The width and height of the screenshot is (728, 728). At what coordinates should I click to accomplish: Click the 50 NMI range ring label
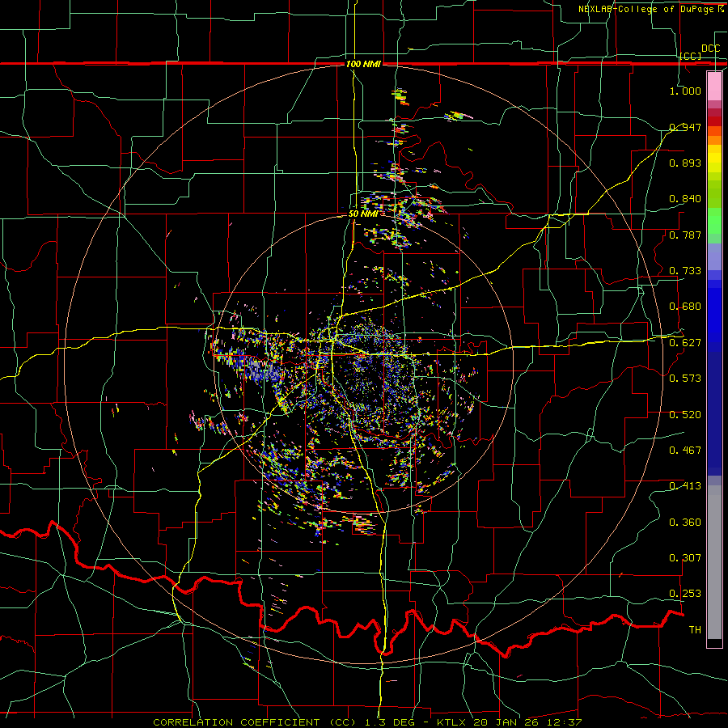[x=363, y=214]
